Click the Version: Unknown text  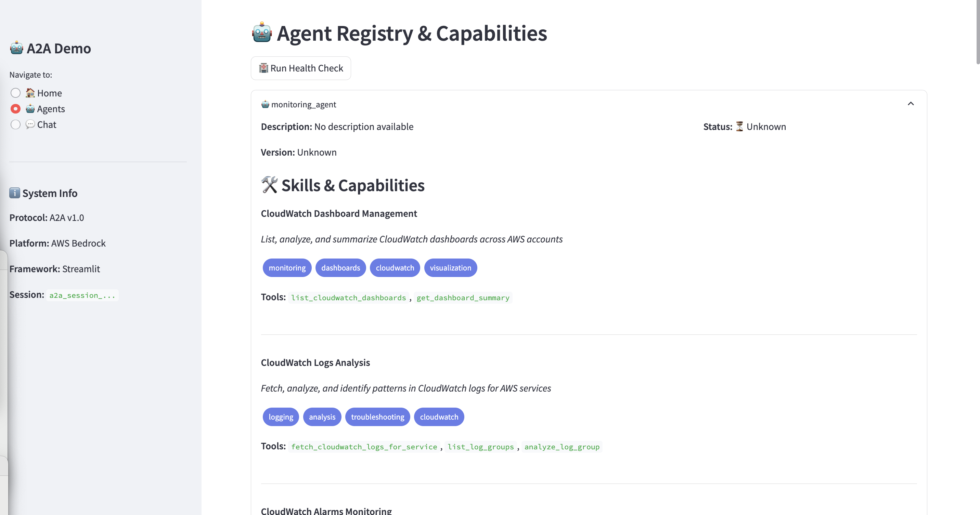[299, 152]
